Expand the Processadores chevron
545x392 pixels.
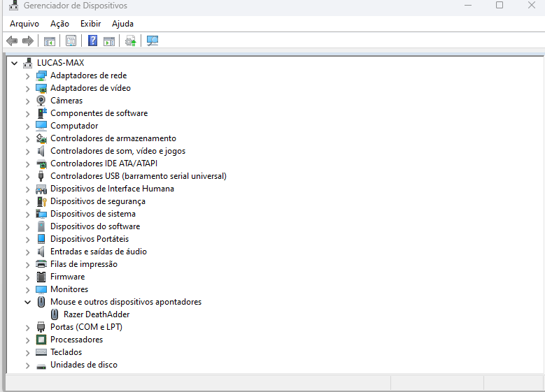(x=27, y=340)
